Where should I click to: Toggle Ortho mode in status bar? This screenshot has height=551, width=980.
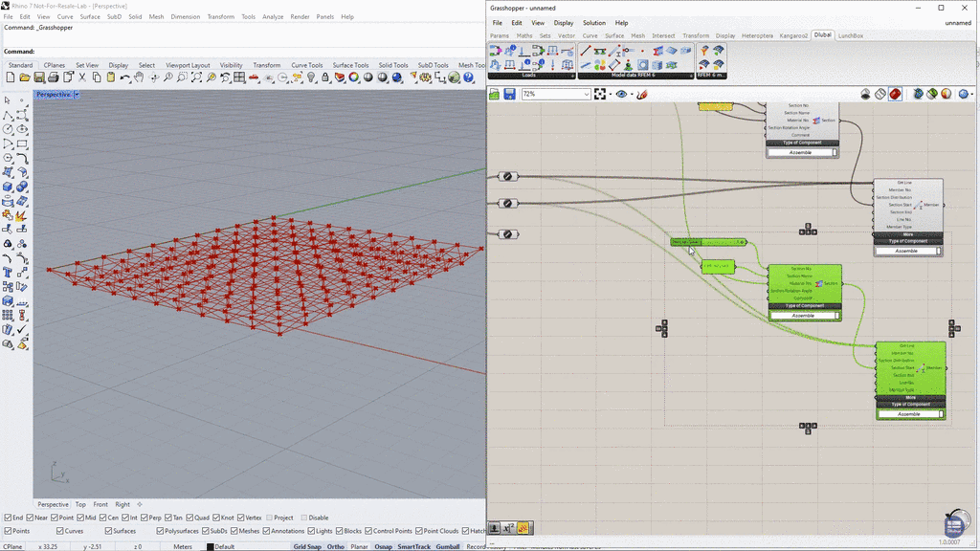[336, 546]
